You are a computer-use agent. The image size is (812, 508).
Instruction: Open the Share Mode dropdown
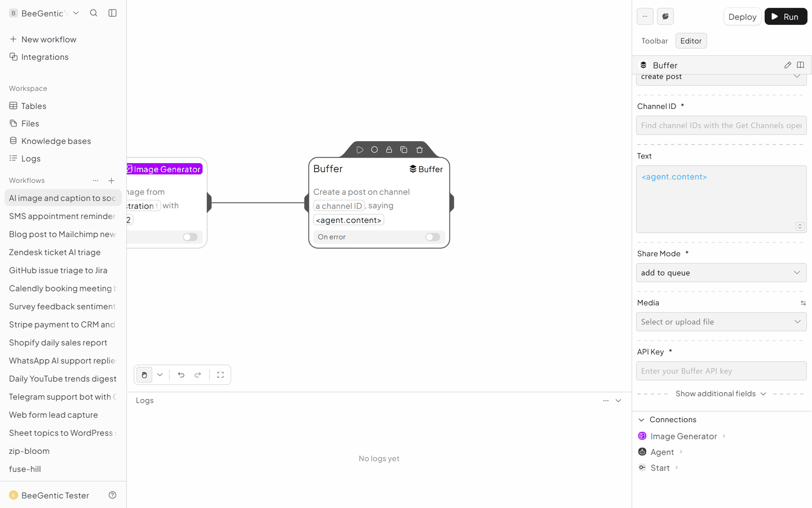721,273
